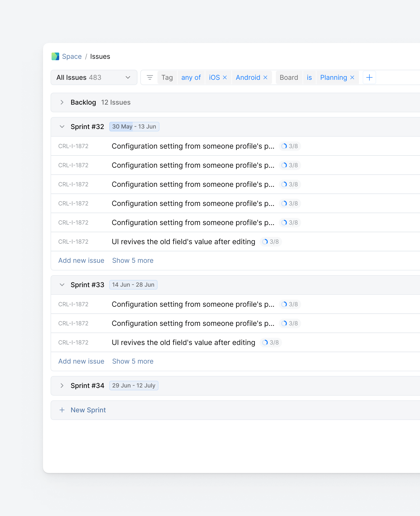Click Add new issue under Sprint #32
Screen dimensions: 420x516
[x=81, y=260]
